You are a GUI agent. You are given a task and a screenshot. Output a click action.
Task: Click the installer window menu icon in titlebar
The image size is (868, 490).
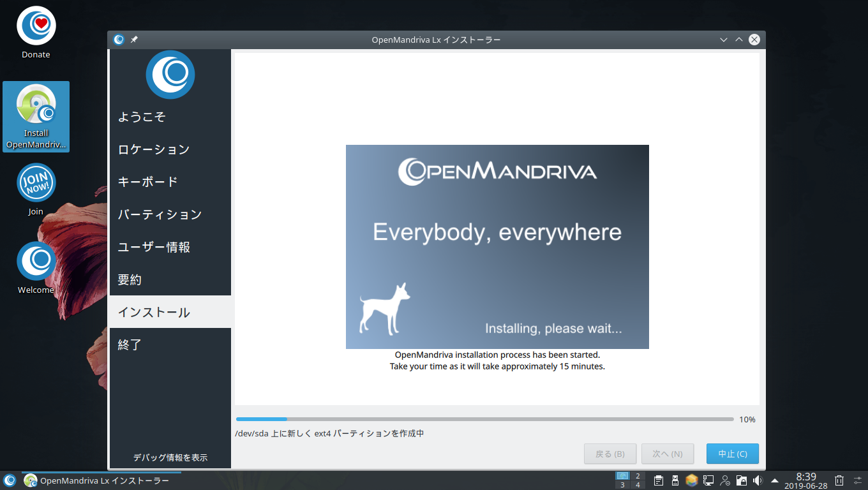click(x=119, y=40)
